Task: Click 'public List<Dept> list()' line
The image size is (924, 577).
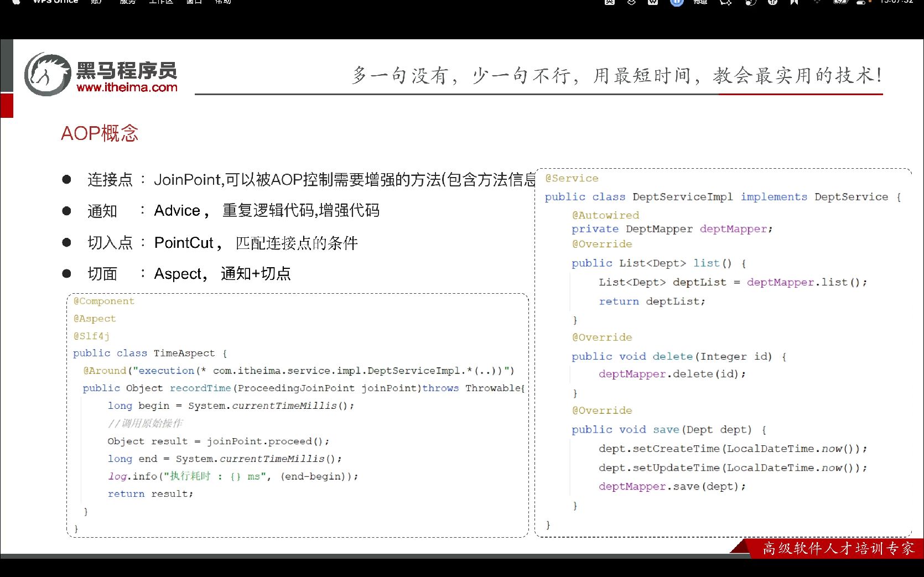Action: (x=659, y=263)
